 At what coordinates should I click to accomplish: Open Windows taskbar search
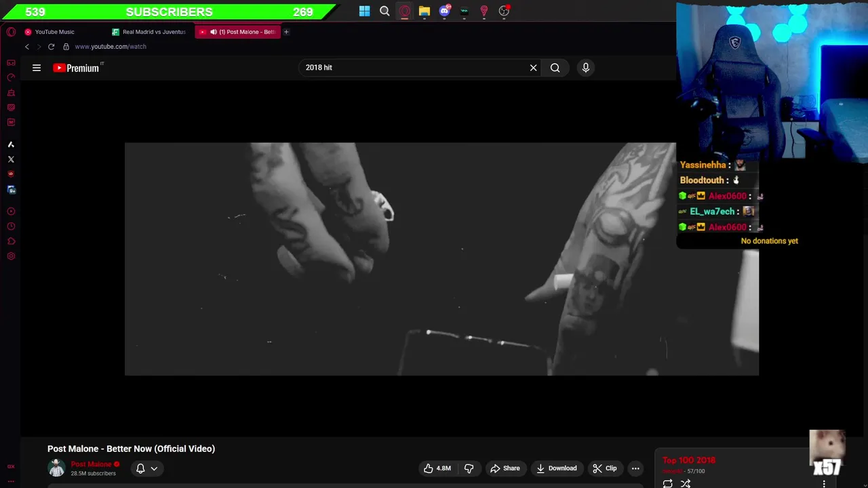384,11
